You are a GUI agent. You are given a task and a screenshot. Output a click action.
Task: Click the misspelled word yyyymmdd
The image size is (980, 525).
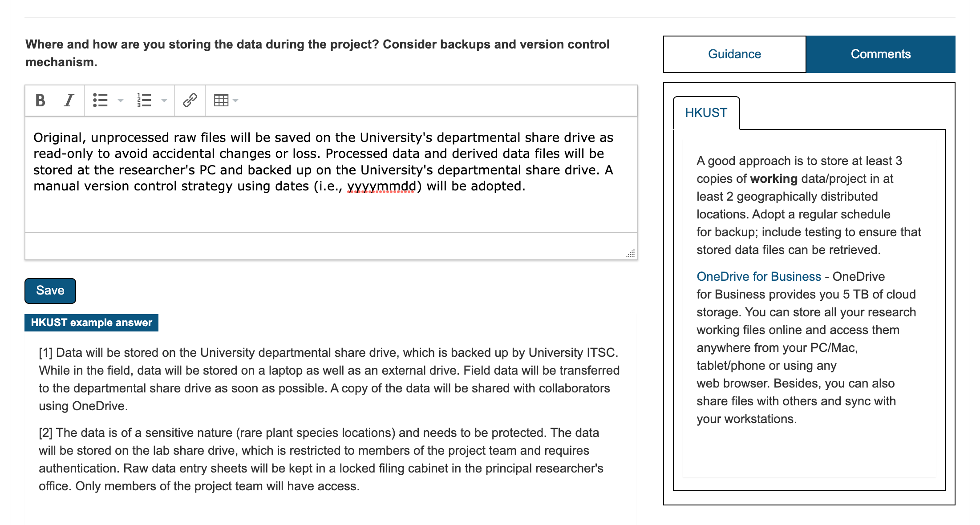(381, 186)
